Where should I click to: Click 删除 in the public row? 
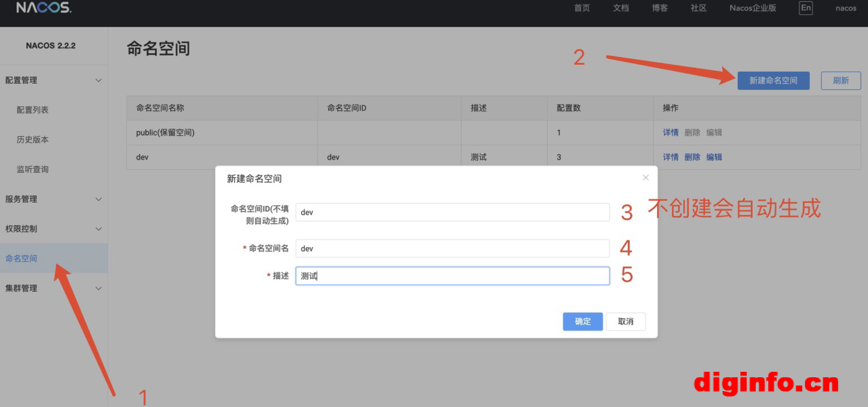pyautogui.click(x=692, y=133)
